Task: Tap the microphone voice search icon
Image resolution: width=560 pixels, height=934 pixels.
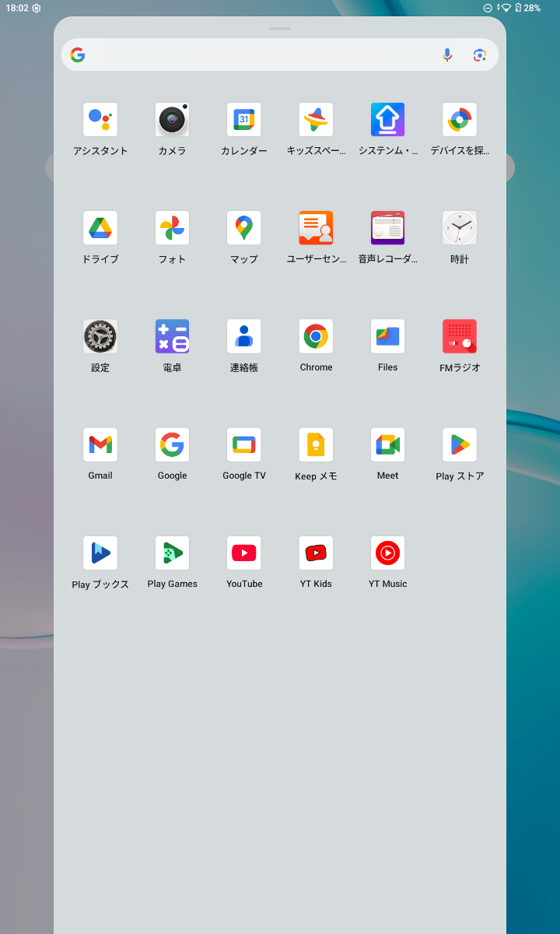Action: pos(447,54)
